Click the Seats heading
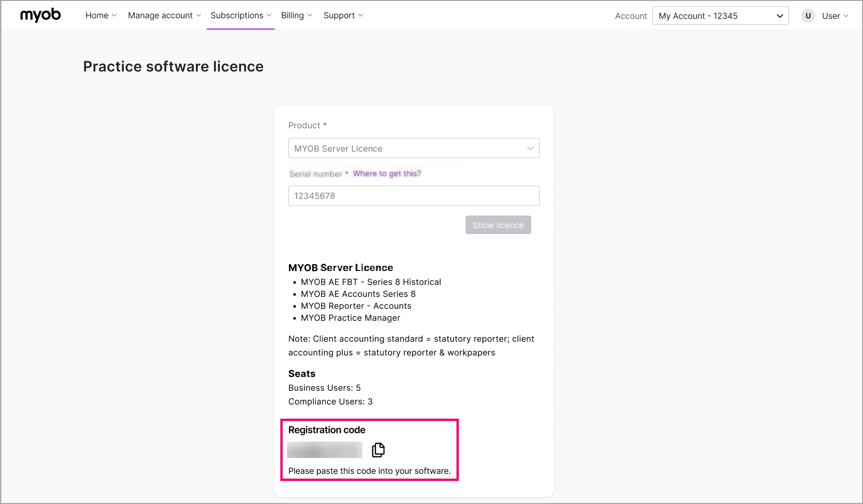 tap(302, 374)
